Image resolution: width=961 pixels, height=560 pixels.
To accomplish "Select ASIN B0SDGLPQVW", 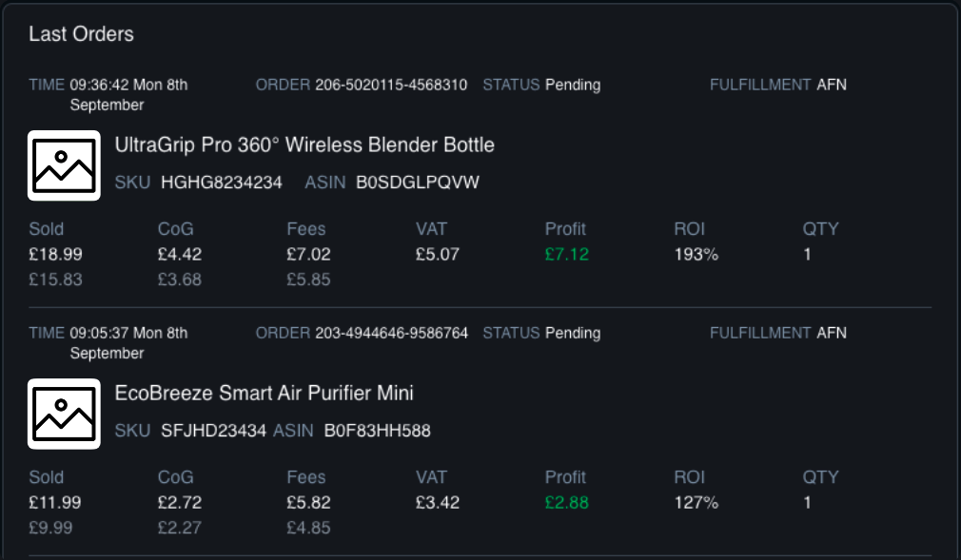I will tap(418, 183).
